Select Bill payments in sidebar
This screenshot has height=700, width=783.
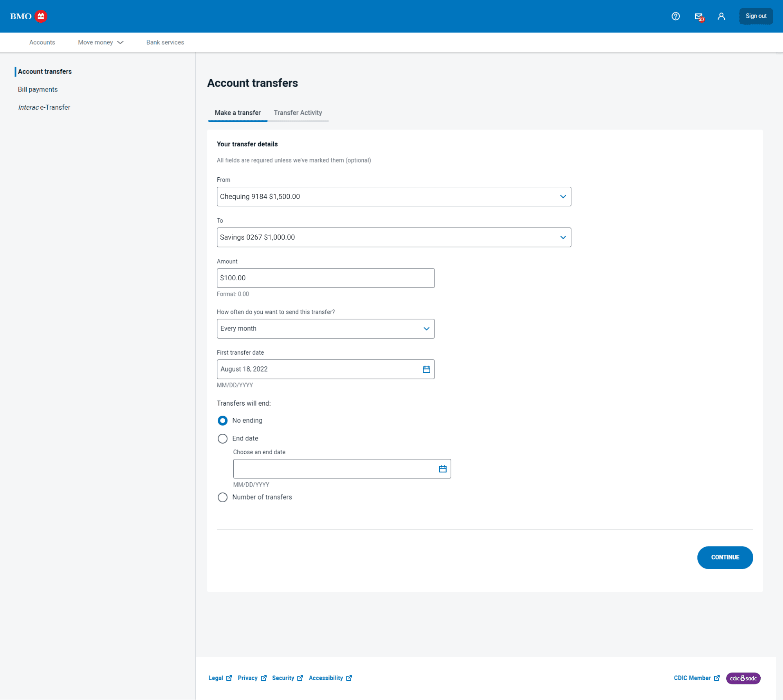38,90
